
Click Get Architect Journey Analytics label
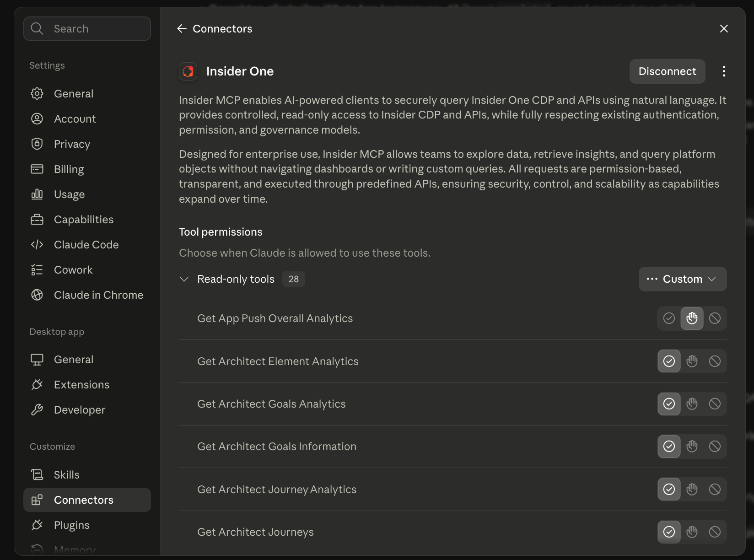277,489
